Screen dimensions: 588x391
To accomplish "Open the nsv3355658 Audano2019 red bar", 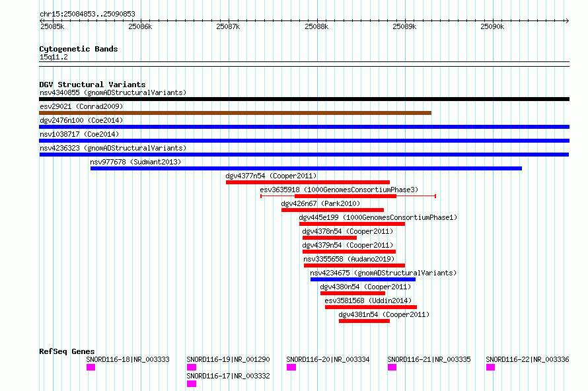I will click(354, 266).
